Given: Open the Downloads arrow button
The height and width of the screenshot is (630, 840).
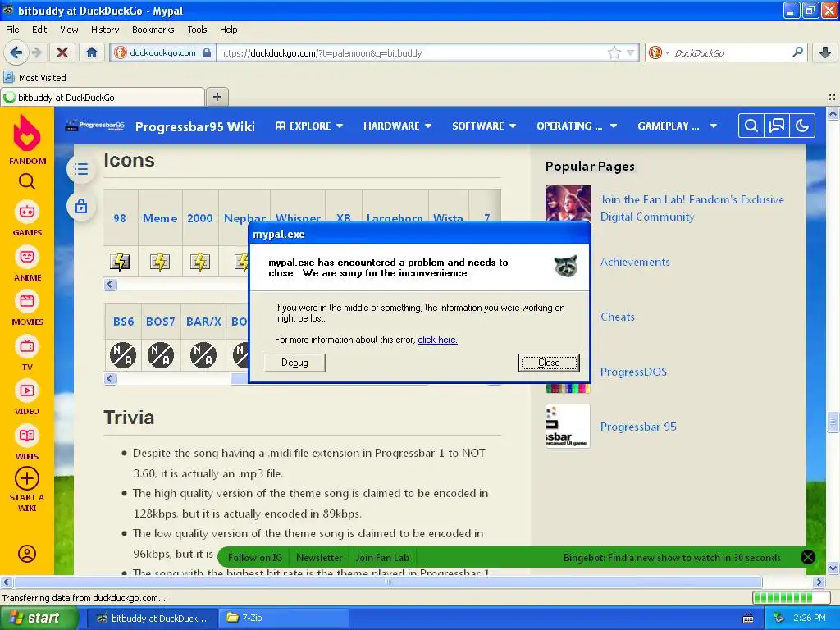Looking at the screenshot, I should point(825,52).
